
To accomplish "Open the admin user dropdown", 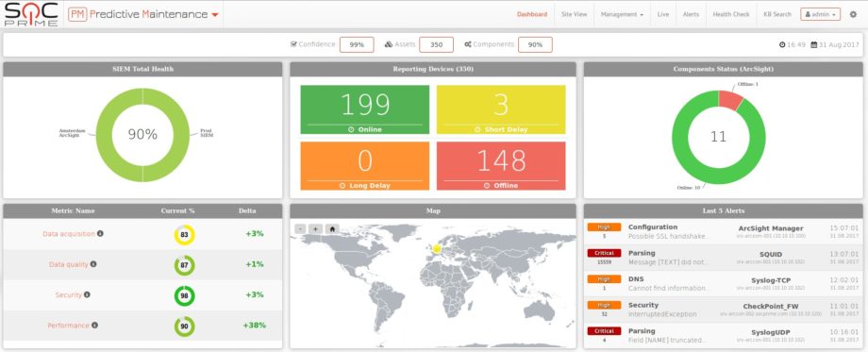I will (x=821, y=14).
